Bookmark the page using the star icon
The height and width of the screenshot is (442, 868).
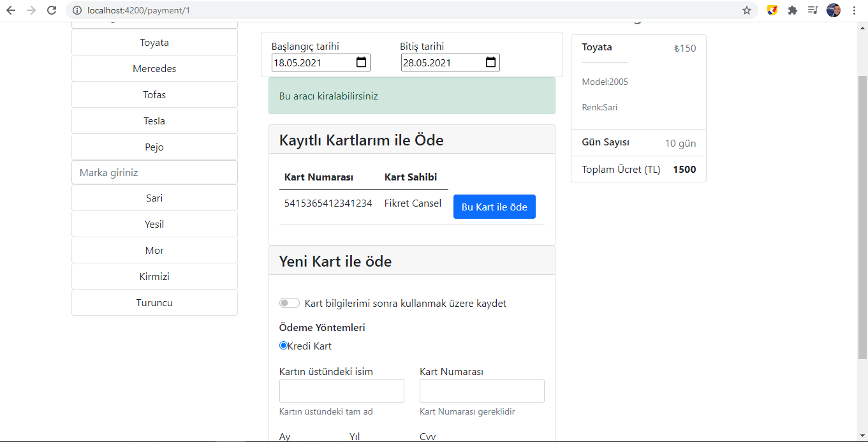pos(746,10)
